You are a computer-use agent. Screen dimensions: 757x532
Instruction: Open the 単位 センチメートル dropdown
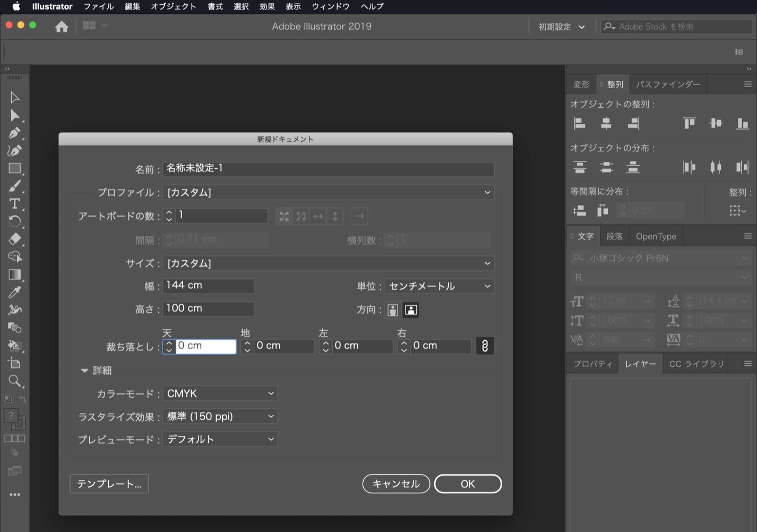point(439,286)
